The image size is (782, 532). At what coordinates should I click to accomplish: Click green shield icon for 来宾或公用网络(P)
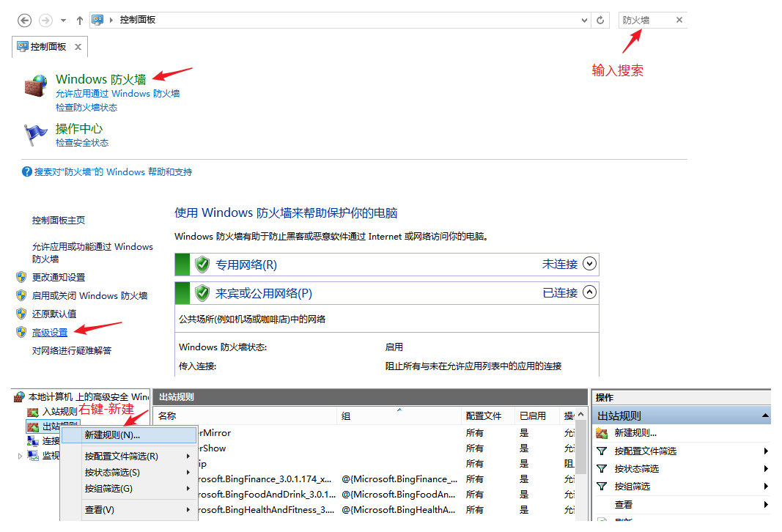point(202,292)
